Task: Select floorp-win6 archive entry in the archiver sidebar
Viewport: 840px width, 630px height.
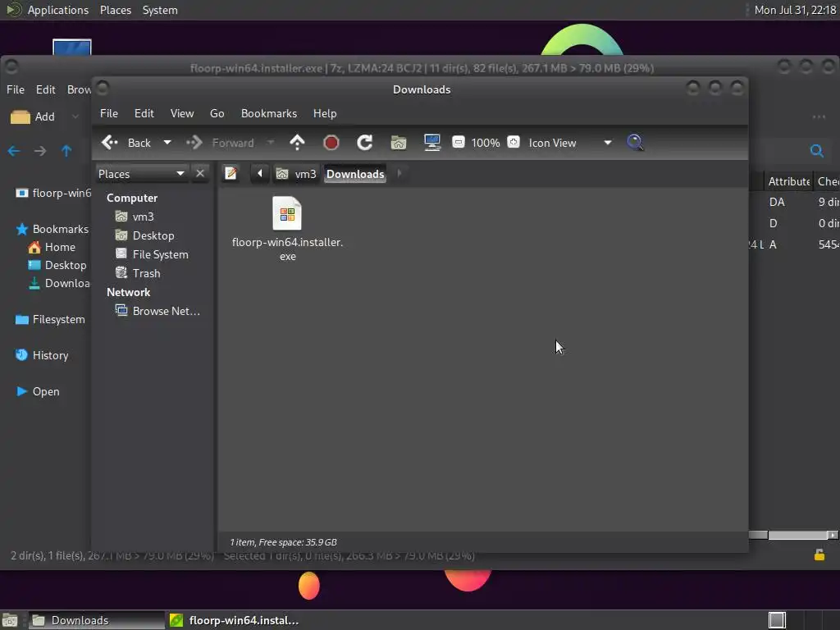Action: point(53,193)
